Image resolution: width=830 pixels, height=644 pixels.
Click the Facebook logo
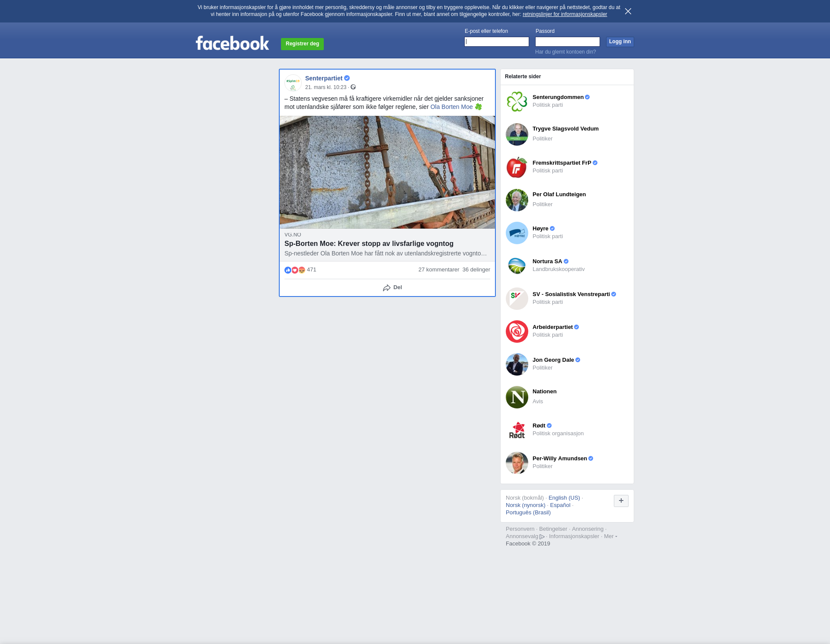coord(232,43)
